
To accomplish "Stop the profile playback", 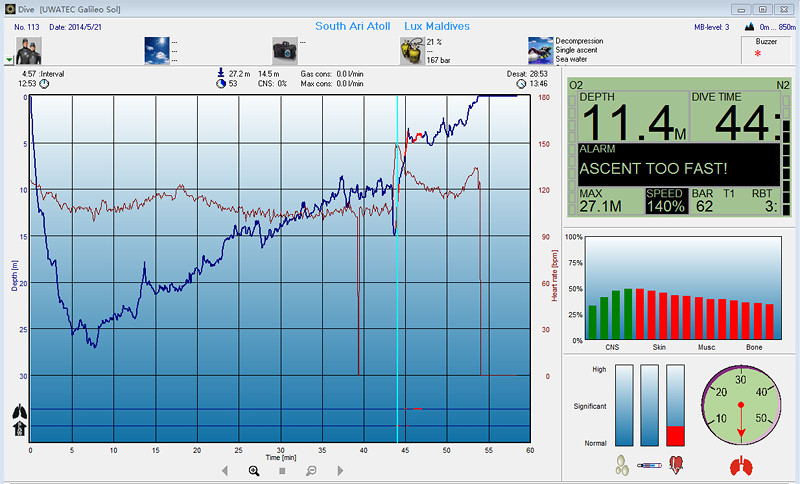I will pyautogui.click(x=282, y=471).
